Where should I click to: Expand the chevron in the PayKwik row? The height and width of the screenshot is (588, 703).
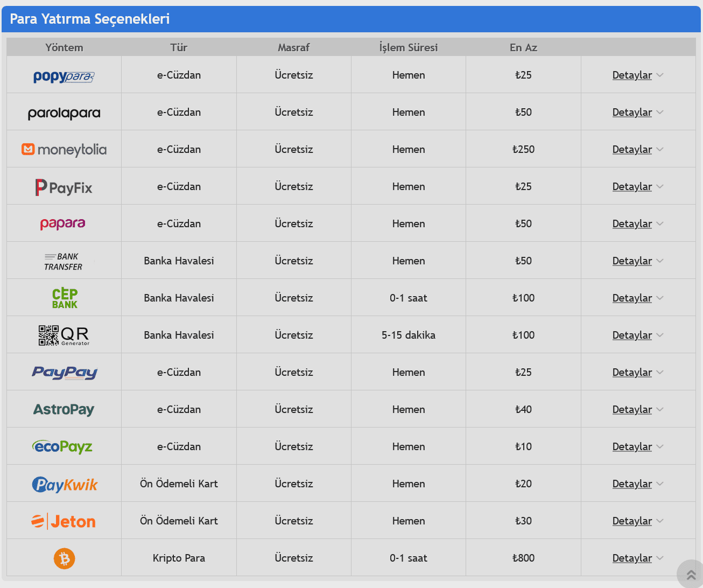click(x=660, y=484)
